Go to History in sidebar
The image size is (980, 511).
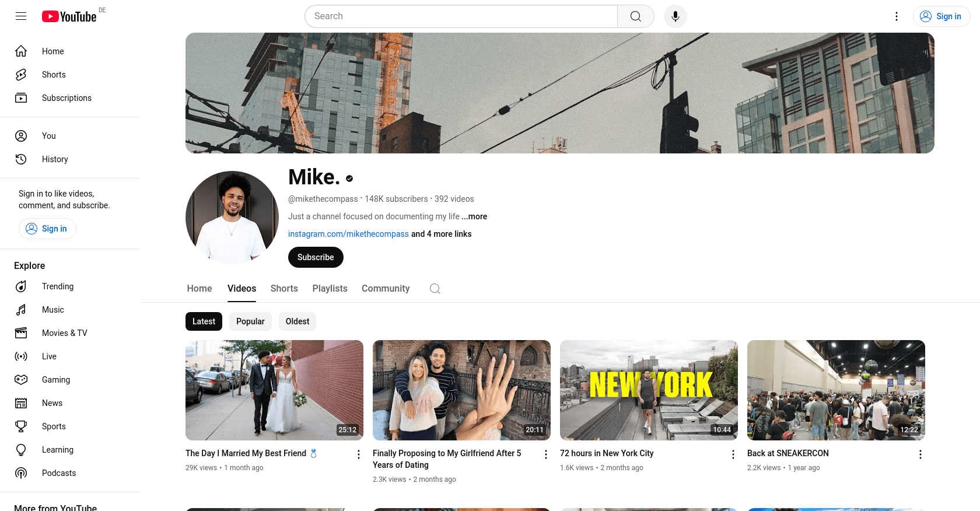(55, 159)
